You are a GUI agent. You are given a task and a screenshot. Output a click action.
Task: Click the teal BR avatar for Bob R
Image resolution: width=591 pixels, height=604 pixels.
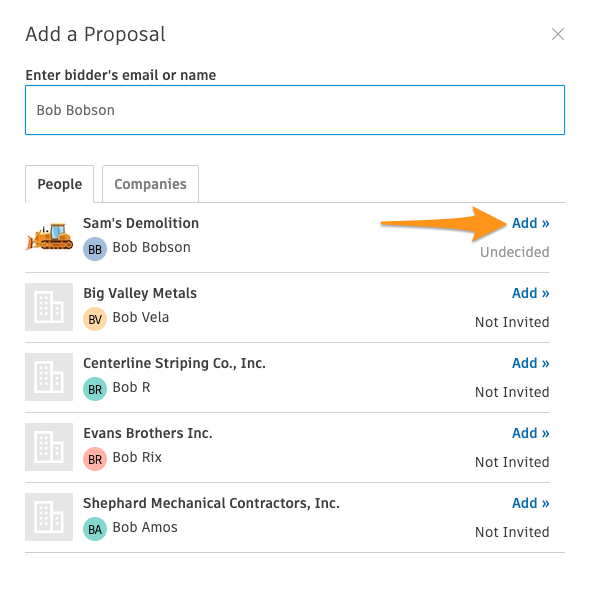coord(95,389)
